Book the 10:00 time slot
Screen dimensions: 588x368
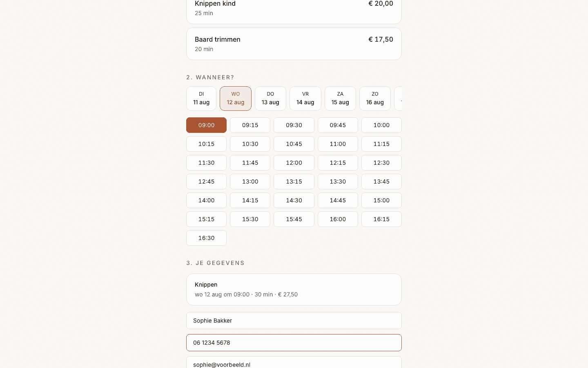381,125
